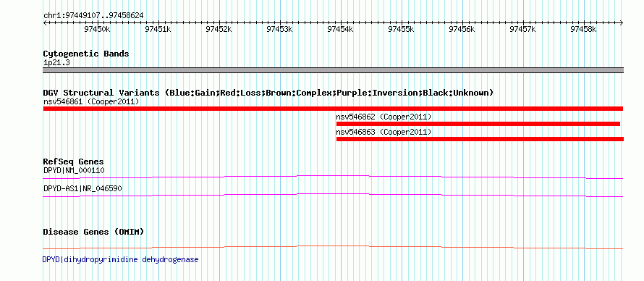Click the DGV Structural Variants track heading
This screenshot has width=644, height=281.
pyautogui.click(x=268, y=93)
